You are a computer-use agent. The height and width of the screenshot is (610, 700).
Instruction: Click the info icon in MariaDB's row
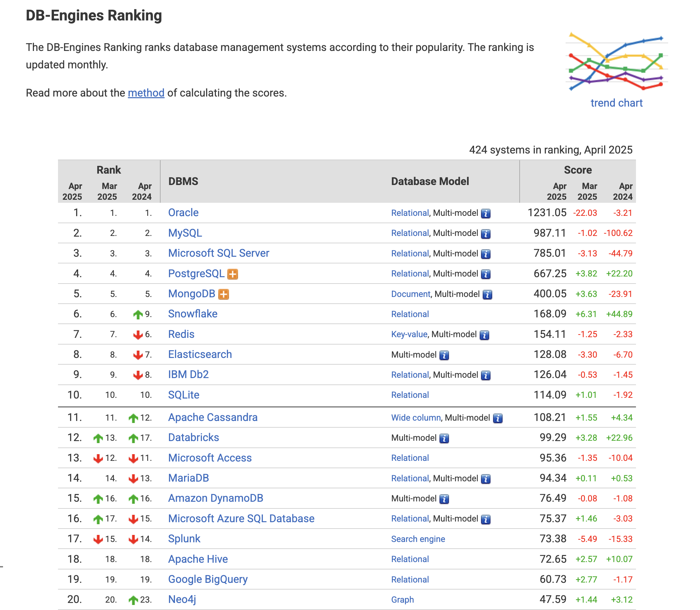[x=485, y=479]
